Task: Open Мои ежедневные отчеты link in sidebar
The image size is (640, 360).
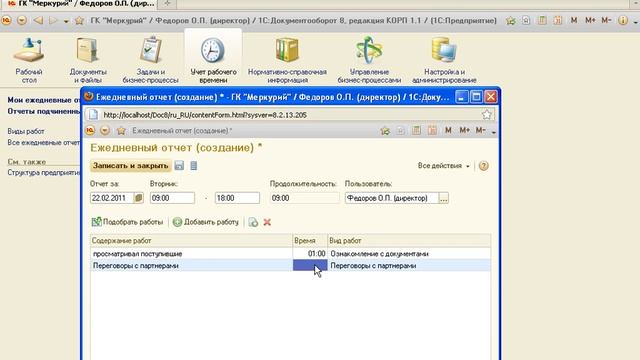Action: (44, 100)
